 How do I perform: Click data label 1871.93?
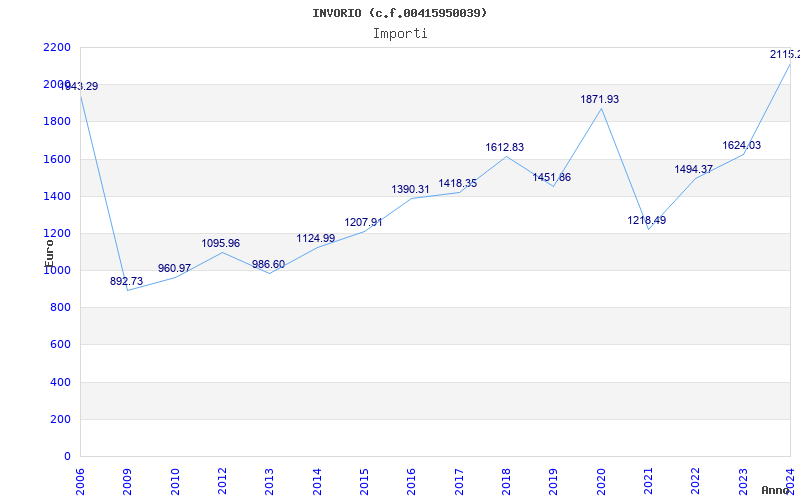(x=599, y=99)
